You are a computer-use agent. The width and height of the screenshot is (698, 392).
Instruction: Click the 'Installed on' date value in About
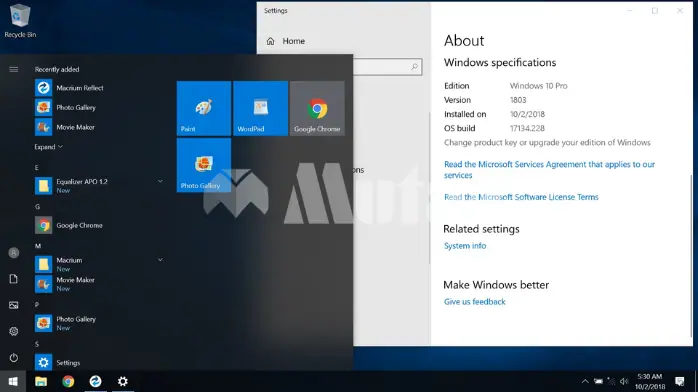pyautogui.click(x=528, y=114)
